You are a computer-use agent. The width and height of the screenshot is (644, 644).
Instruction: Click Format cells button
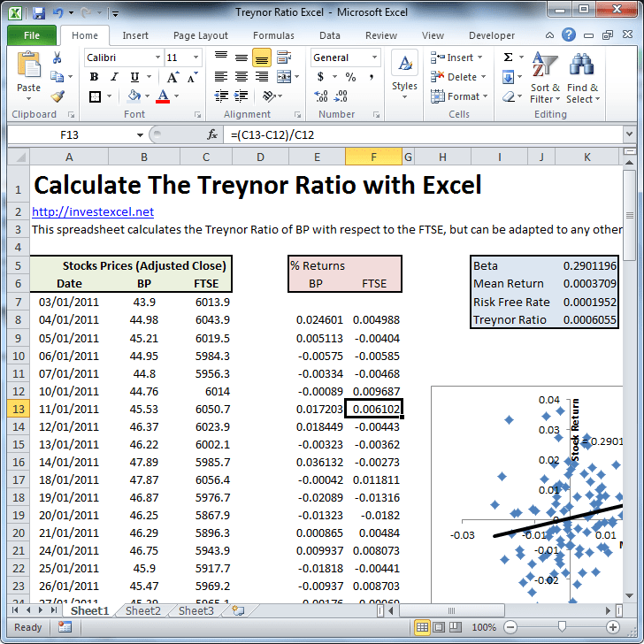pos(459,96)
